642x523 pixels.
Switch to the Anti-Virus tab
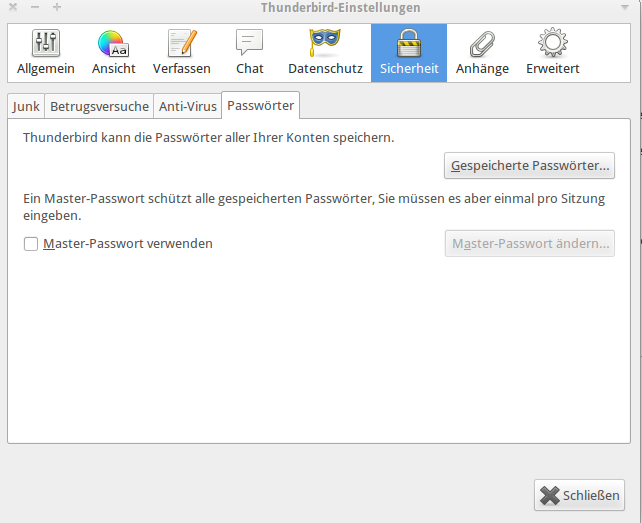[188, 106]
